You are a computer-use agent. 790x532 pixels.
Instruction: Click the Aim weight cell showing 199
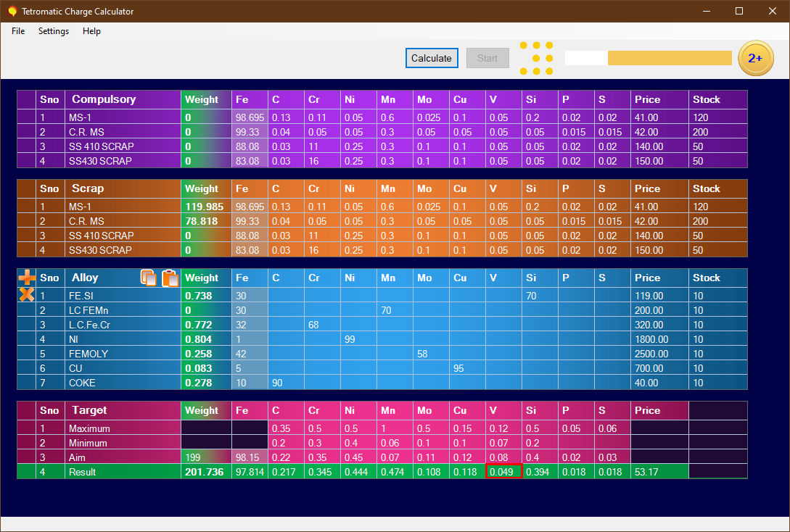[x=205, y=457]
